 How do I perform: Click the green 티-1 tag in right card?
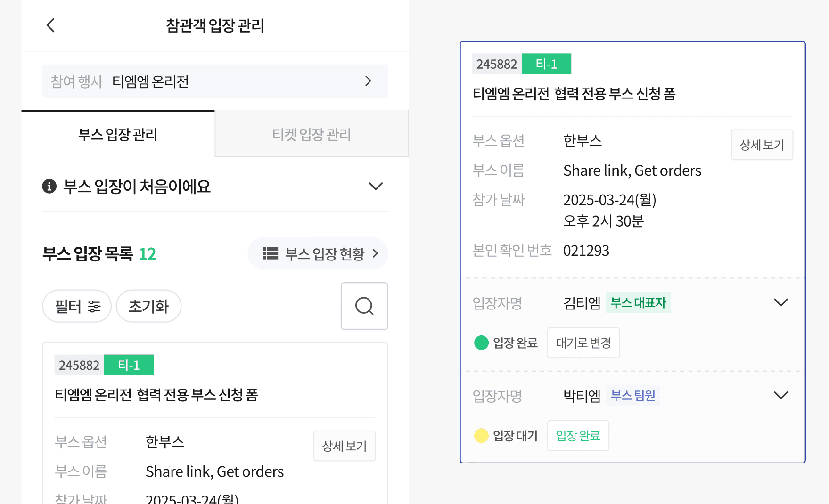click(x=546, y=64)
